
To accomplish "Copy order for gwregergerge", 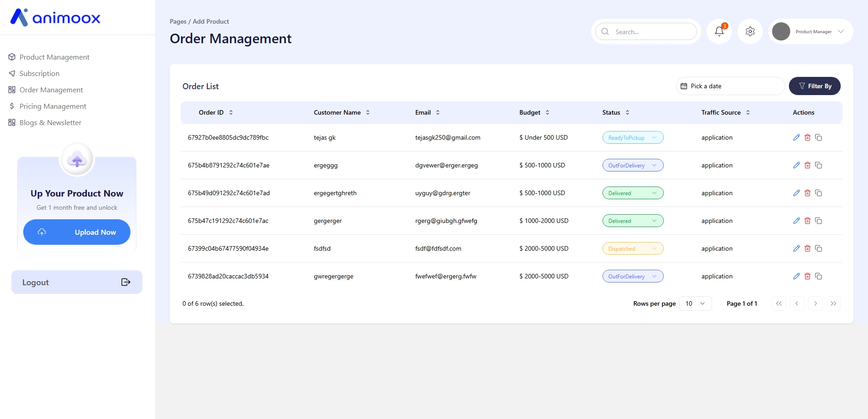I will (818, 276).
